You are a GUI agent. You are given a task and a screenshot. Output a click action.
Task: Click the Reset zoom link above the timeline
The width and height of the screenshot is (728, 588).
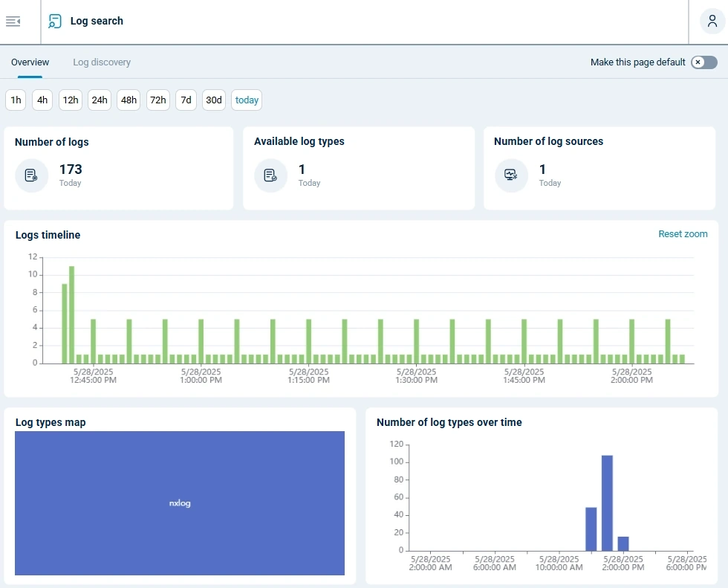pos(683,234)
